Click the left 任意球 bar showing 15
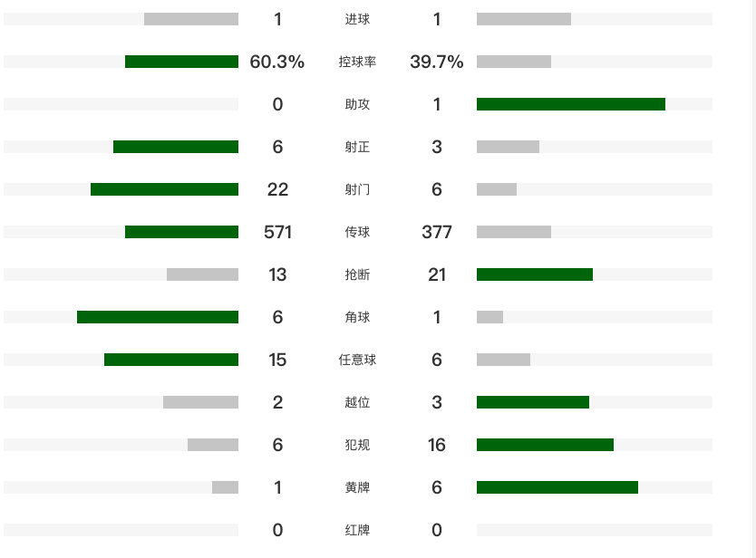 (171, 360)
